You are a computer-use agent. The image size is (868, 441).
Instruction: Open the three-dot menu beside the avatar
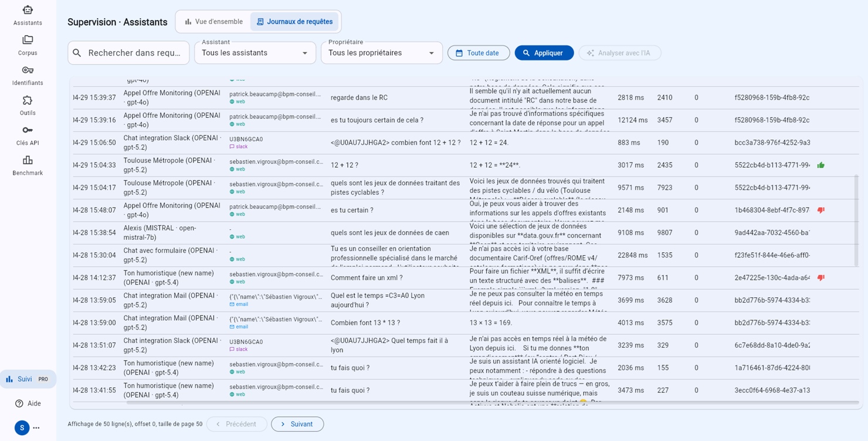click(x=36, y=428)
